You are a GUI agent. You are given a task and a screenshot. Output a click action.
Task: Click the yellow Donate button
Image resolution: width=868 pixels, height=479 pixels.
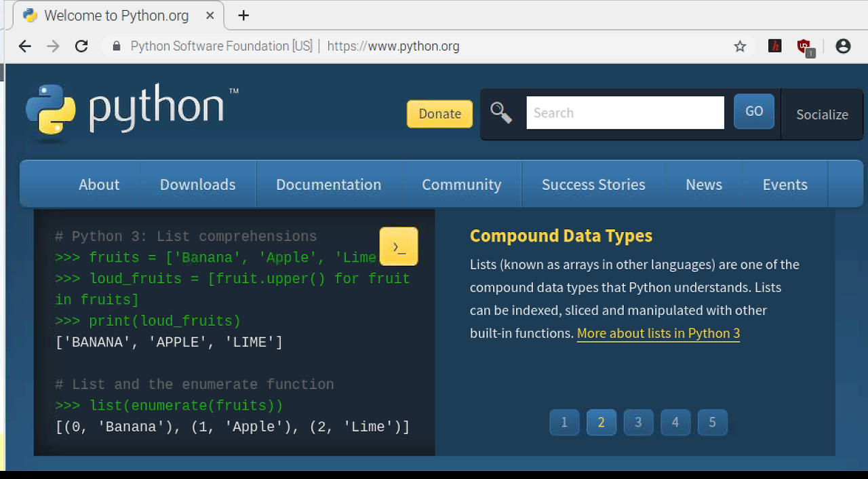439,114
